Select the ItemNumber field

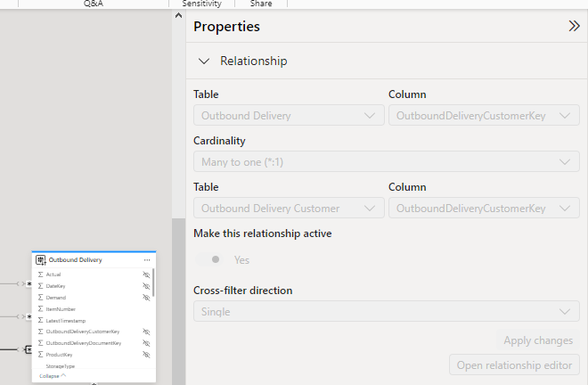(61, 309)
